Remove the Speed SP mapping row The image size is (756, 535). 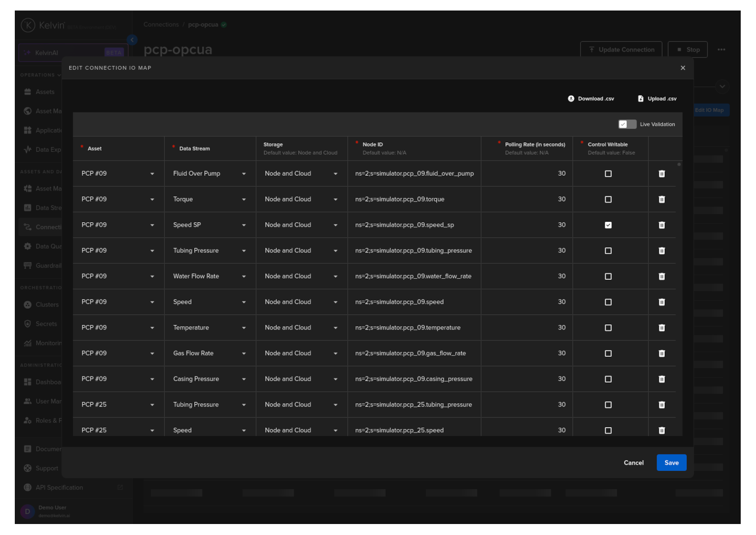coord(661,225)
